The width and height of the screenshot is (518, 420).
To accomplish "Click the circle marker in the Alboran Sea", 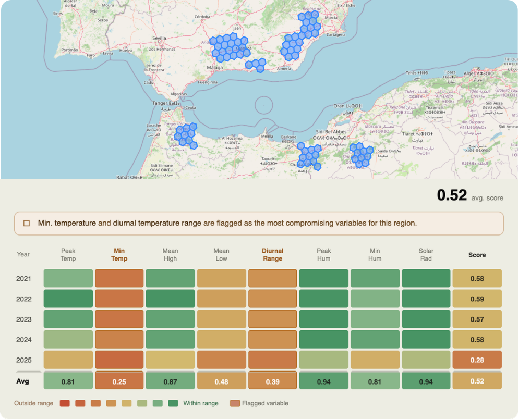I will coord(264,105).
